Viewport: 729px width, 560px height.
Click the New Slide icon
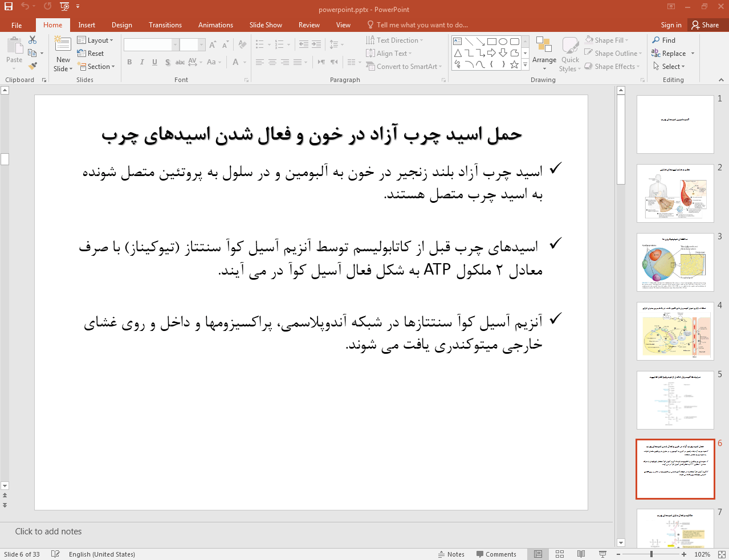click(63, 44)
